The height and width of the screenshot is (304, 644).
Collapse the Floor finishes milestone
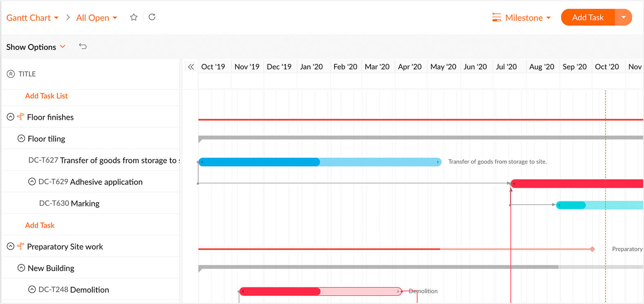tap(11, 117)
